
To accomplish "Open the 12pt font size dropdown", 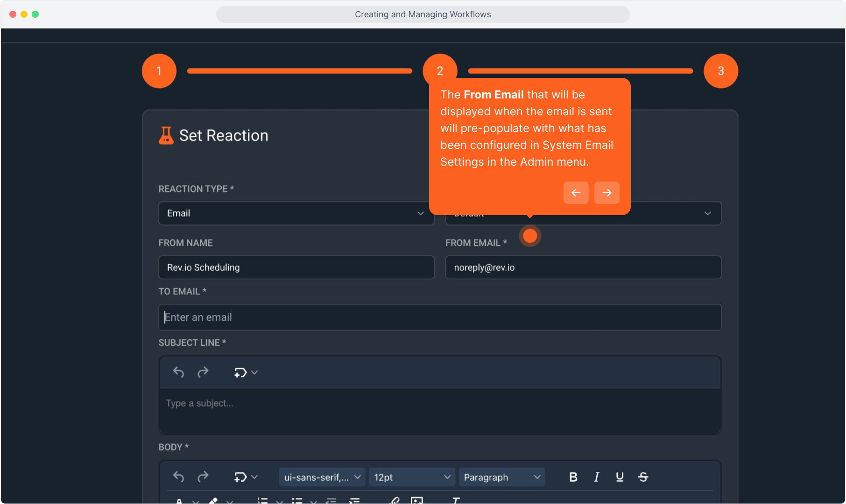I will [x=411, y=477].
